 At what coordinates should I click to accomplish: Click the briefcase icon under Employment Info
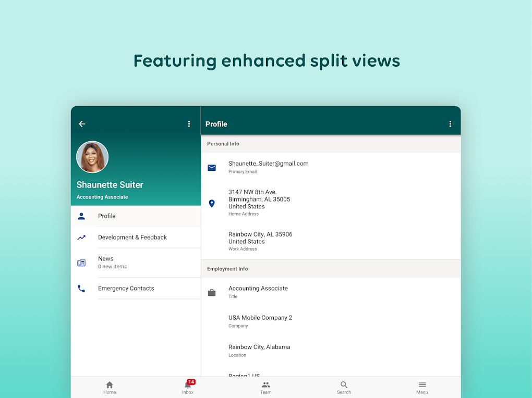click(211, 292)
